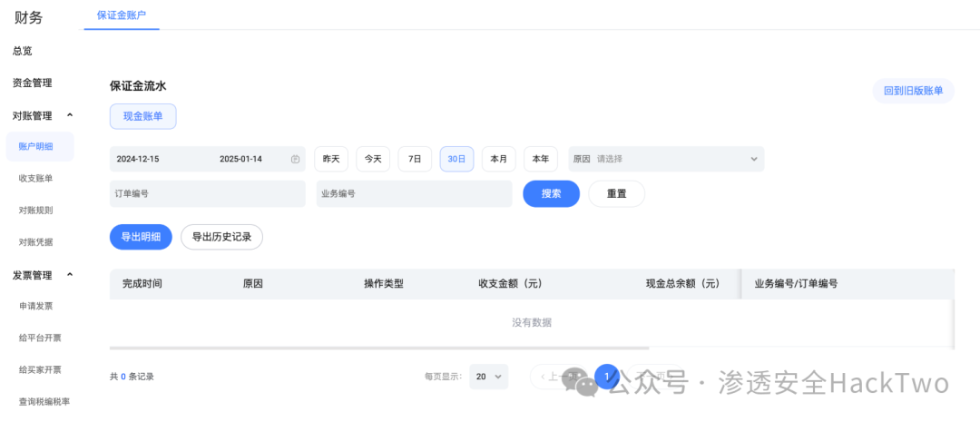Click the start date 2024-12-15 field
The height and width of the screenshot is (422, 980).
point(138,159)
